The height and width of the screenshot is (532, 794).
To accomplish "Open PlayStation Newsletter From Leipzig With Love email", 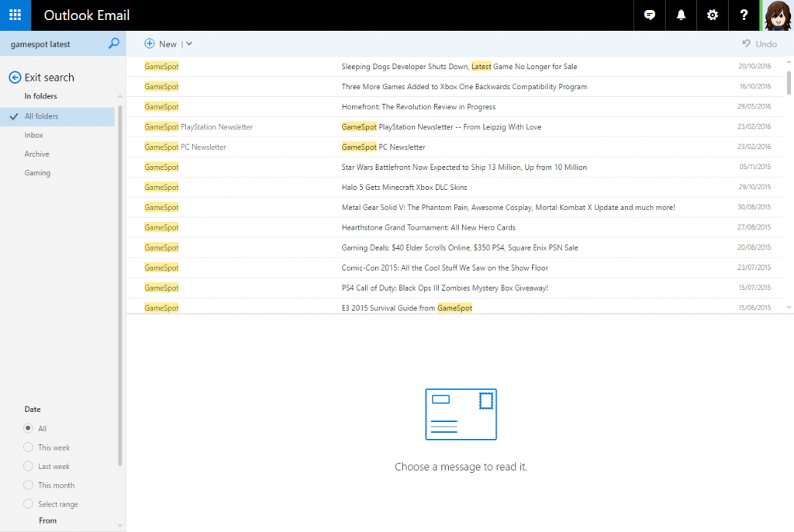I will (x=441, y=126).
